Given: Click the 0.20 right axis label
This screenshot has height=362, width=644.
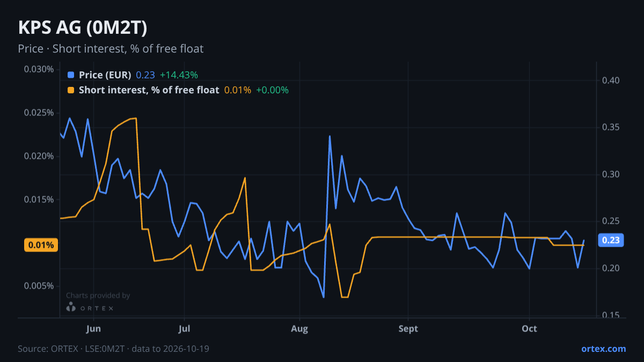Looking at the screenshot, I should point(611,268).
